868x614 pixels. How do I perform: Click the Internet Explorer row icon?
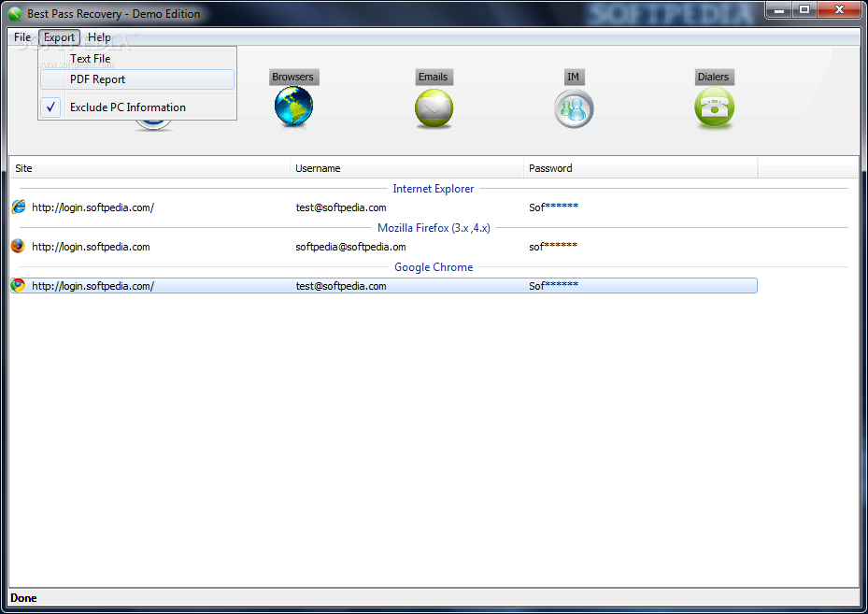(x=19, y=207)
